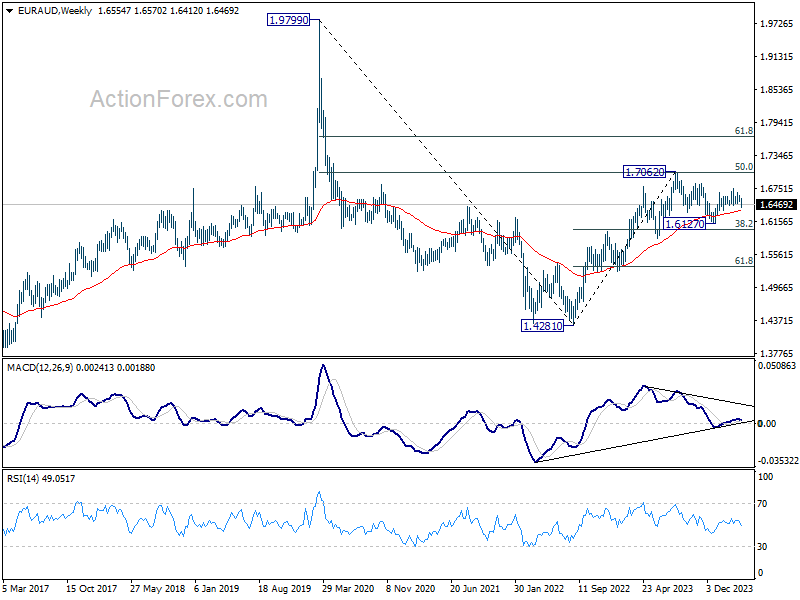Click the 1.97265 price axis value
This screenshot has height=600, width=800.
click(x=777, y=23)
